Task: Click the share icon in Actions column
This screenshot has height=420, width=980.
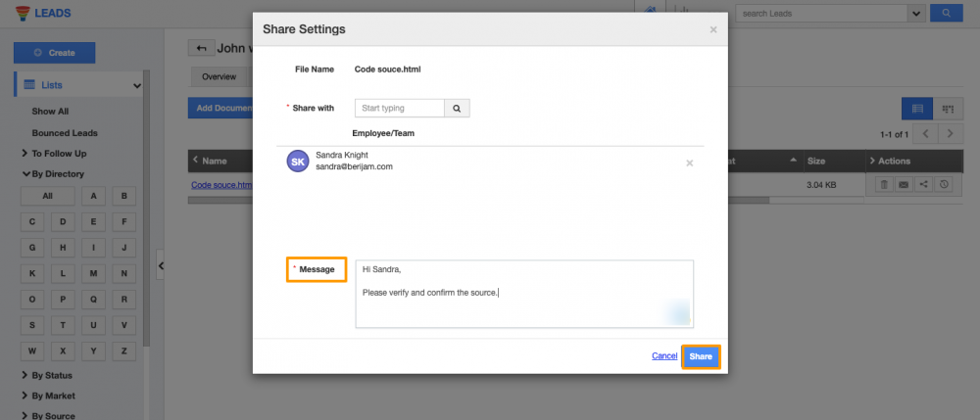Action: (923, 184)
